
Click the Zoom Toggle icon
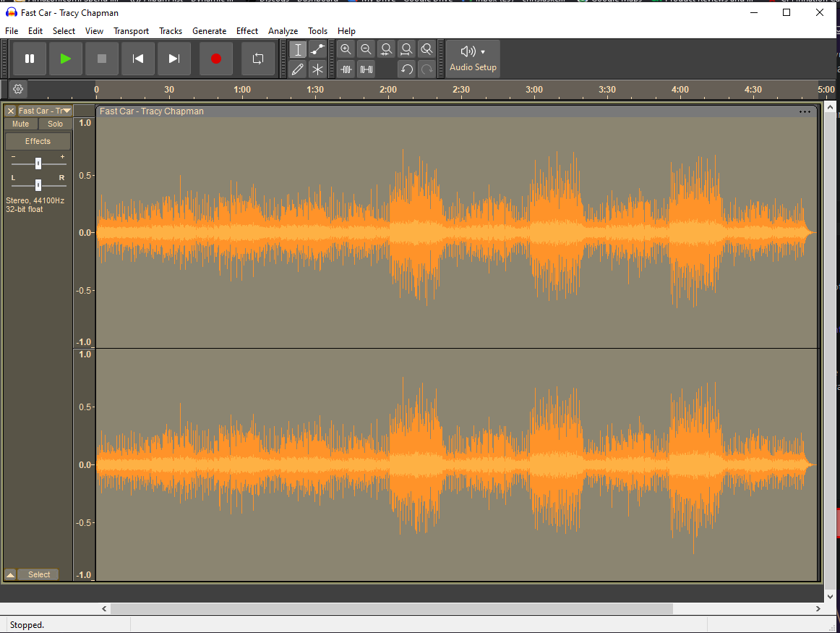pyautogui.click(x=427, y=50)
